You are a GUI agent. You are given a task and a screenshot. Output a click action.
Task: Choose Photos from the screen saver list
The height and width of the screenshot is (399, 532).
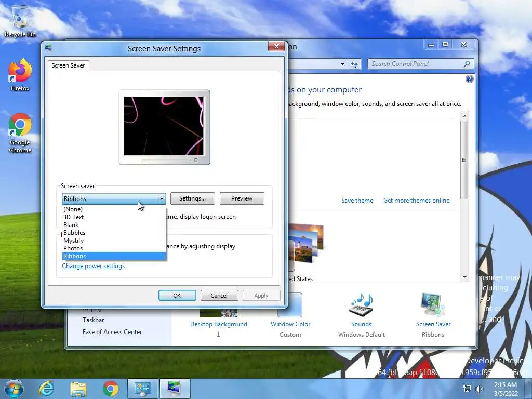[114, 248]
